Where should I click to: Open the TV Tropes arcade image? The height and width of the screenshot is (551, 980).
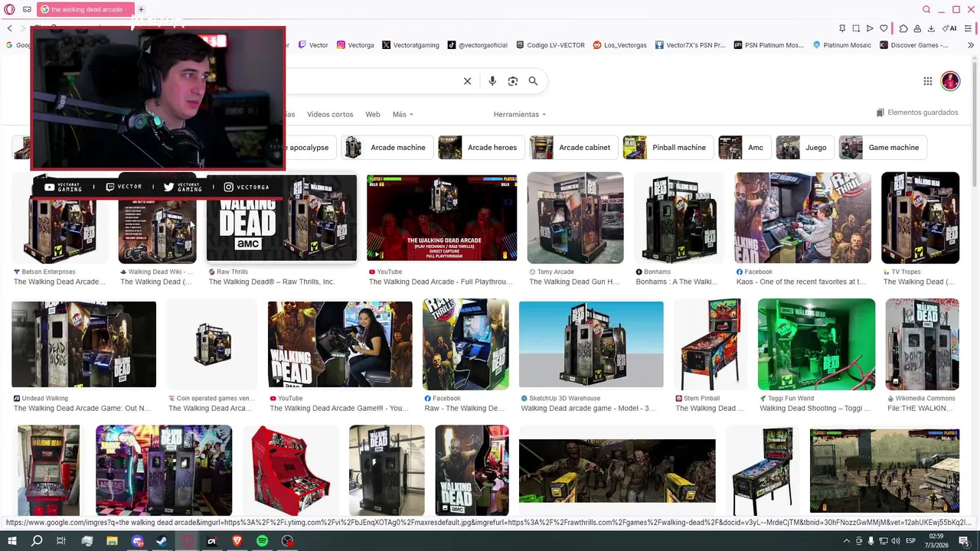pos(920,218)
